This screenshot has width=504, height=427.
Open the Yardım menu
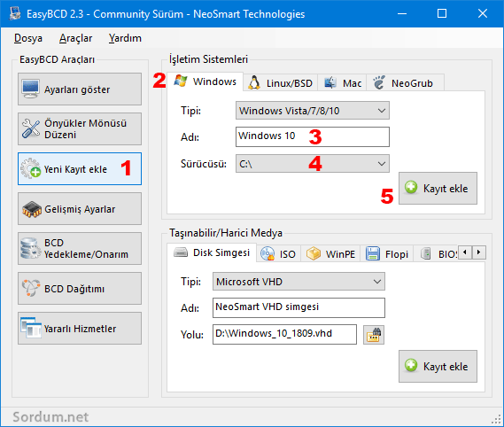(125, 38)
